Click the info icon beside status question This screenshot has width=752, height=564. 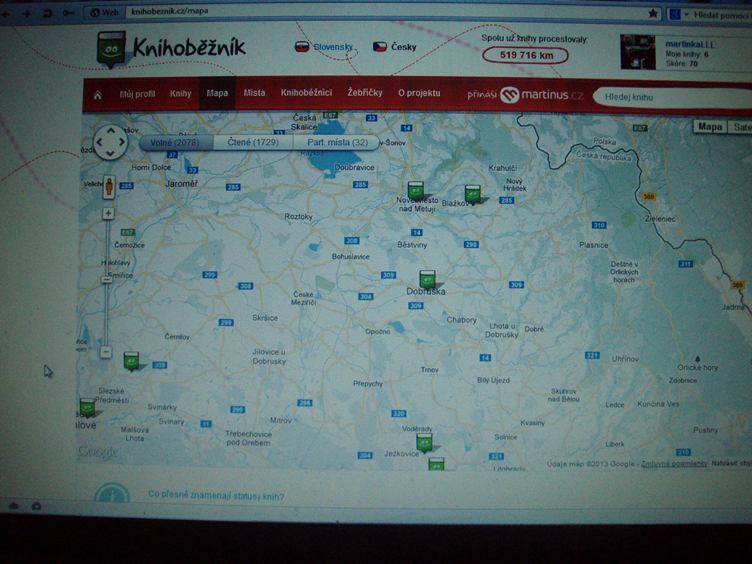112,494
